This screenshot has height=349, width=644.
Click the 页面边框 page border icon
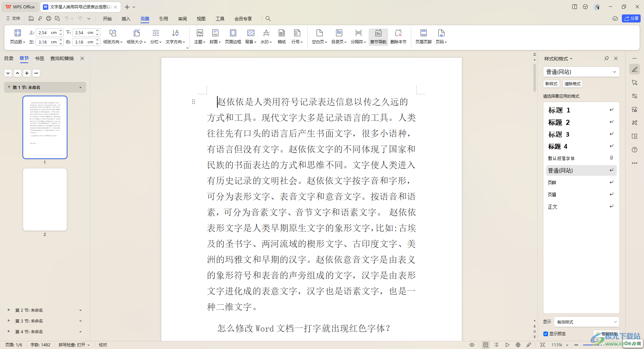click(233, 33)
